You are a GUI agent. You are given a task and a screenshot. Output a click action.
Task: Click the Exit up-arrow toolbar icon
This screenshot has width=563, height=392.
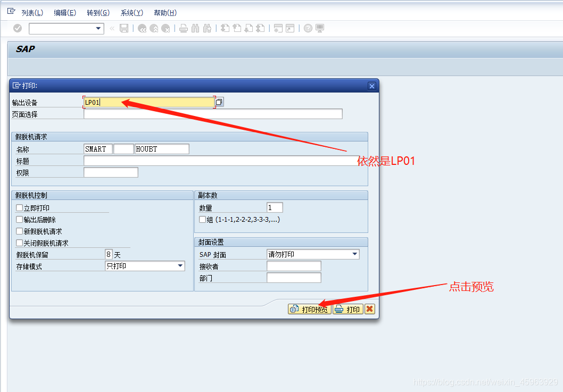(154, 28)
